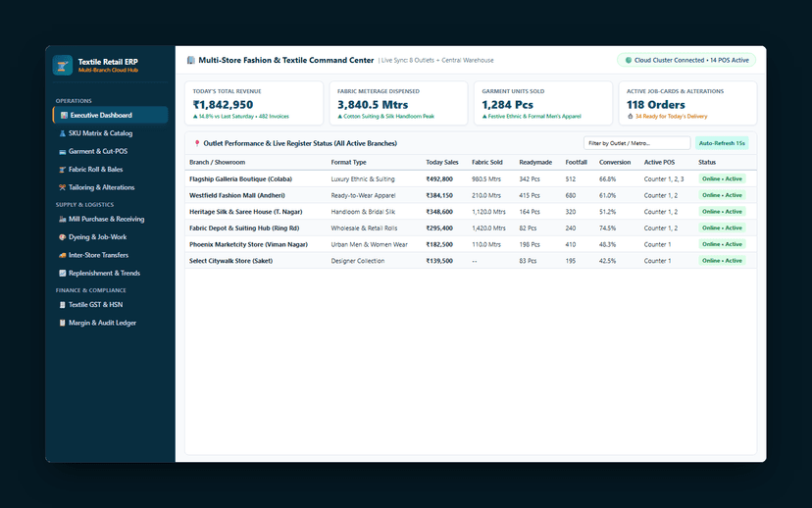Click the Branch / Showroom column header
Screen dimensions: 812x508
[x=218, y=163]
